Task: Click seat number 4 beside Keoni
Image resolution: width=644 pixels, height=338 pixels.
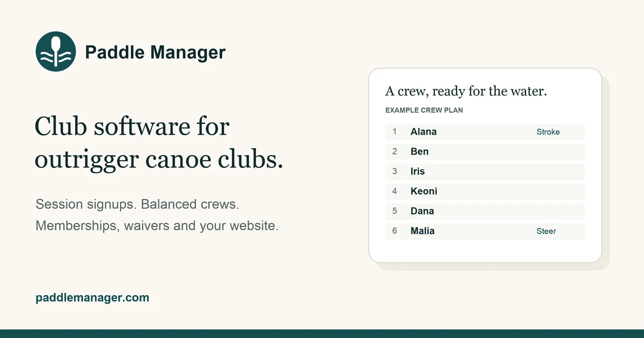Action: click(x=394, y=192)
